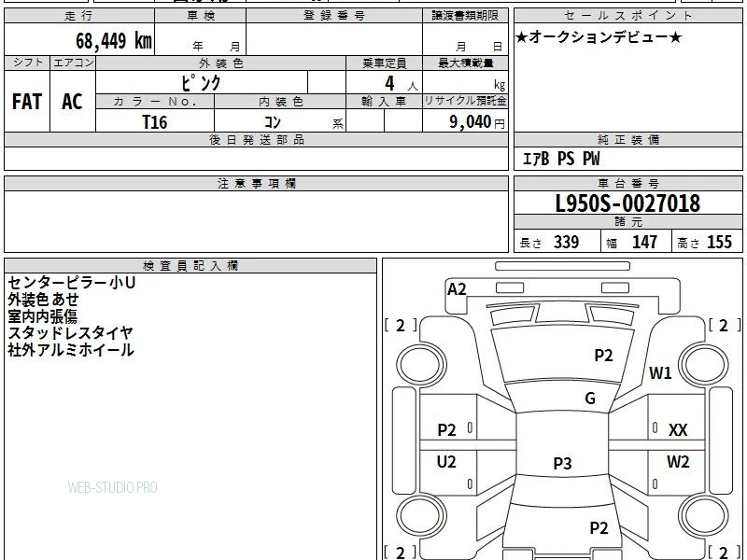The width and height of the screenshot is (747, 560).
Task: Click the front-right wheel on diagram
Action: (x=703, y=364)
